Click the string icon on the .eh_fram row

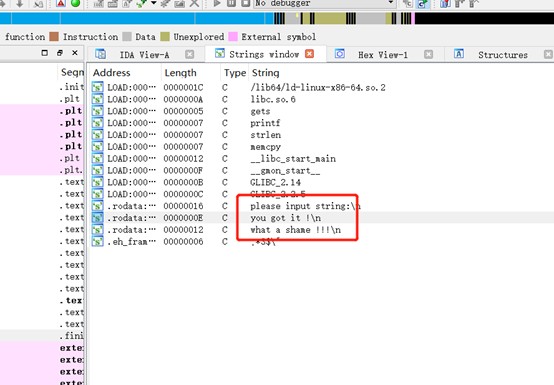click(98, 242)
